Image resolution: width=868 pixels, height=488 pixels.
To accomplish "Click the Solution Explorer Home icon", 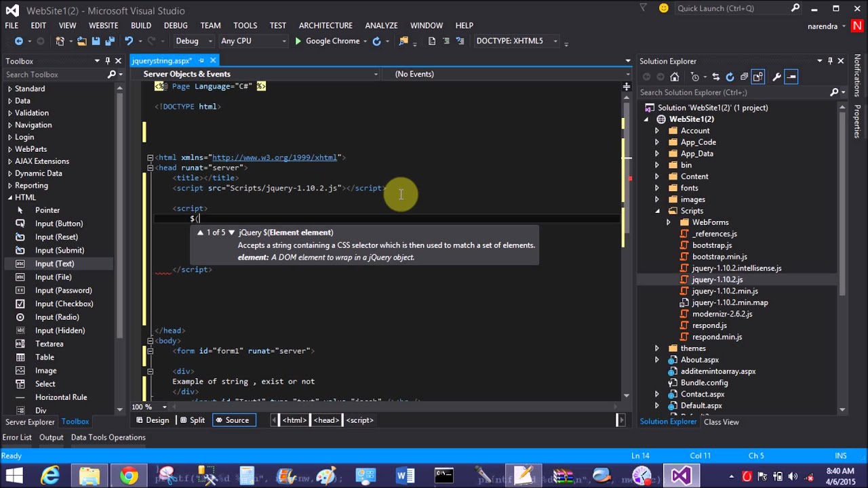I will (675, 77).
